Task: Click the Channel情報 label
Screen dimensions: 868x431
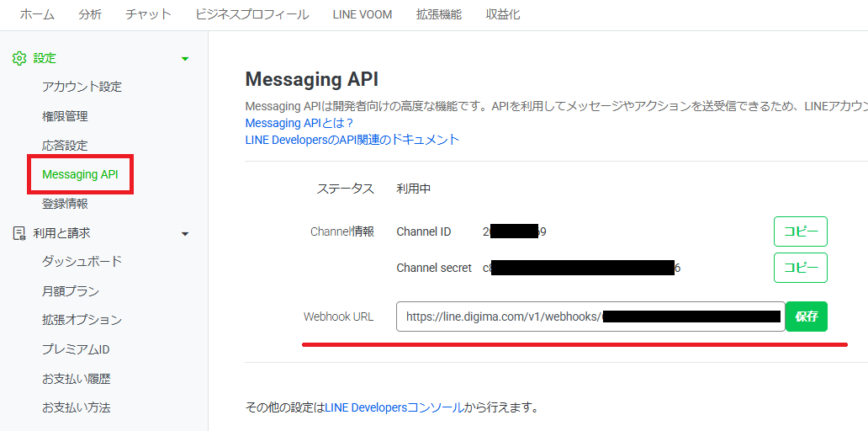Action: 342,231
